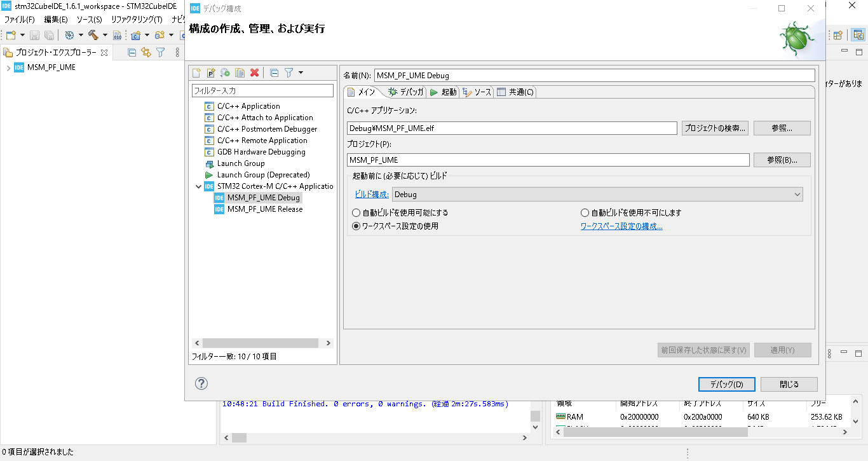Toggle Link with Editor in Project Explorer

(146, 52)
